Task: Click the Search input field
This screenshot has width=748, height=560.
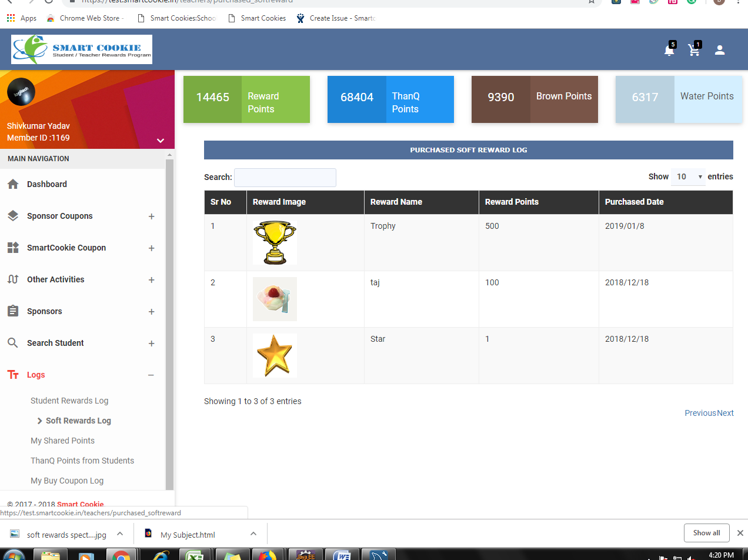Action: pyautogui.click(x=285, y=177)
